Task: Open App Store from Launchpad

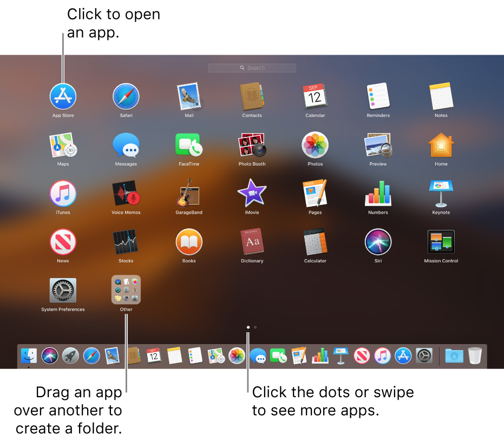Action: pos(63,96)
